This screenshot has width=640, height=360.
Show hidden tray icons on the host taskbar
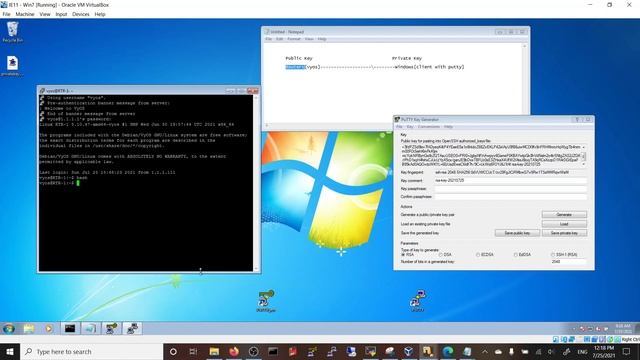(484, 351)
